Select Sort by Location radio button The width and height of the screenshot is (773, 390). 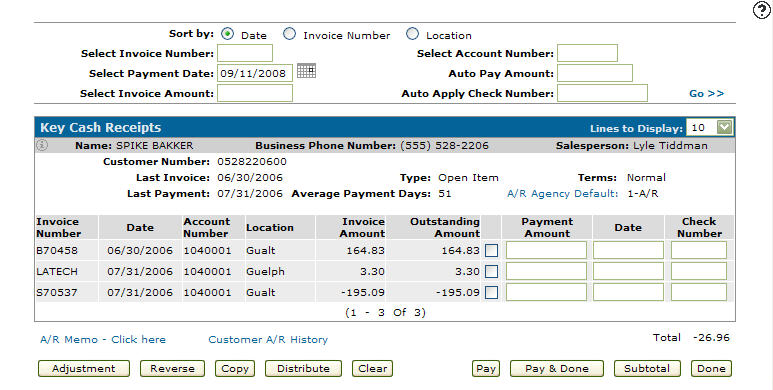(412, 34)
